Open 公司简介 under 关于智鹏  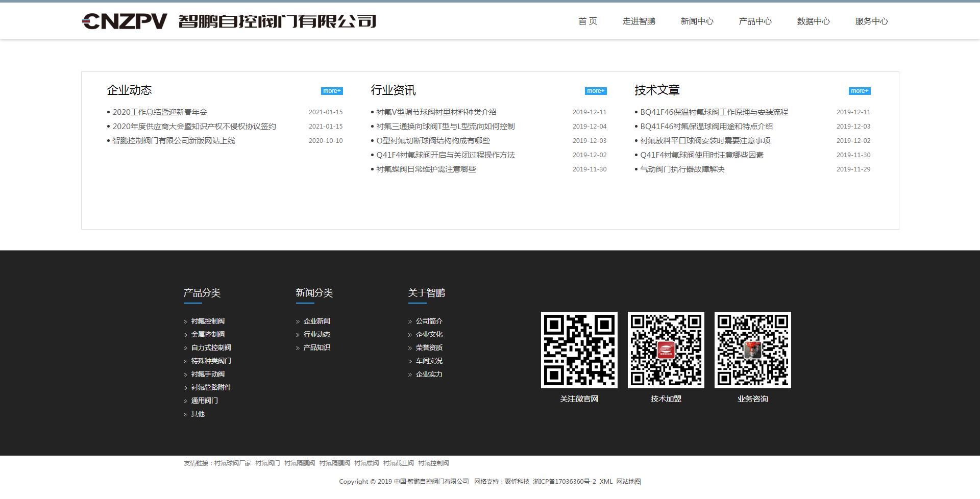[x=429, y=321]
